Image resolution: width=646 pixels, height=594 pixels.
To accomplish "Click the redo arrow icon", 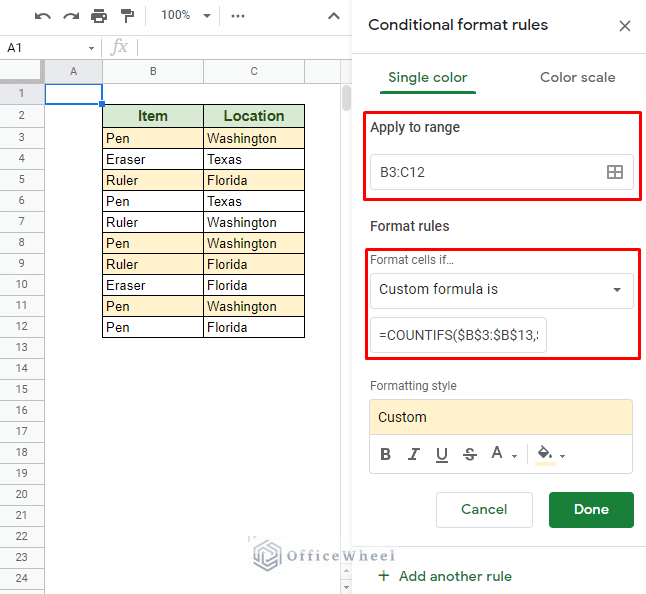I will click(x=70, y=16).
